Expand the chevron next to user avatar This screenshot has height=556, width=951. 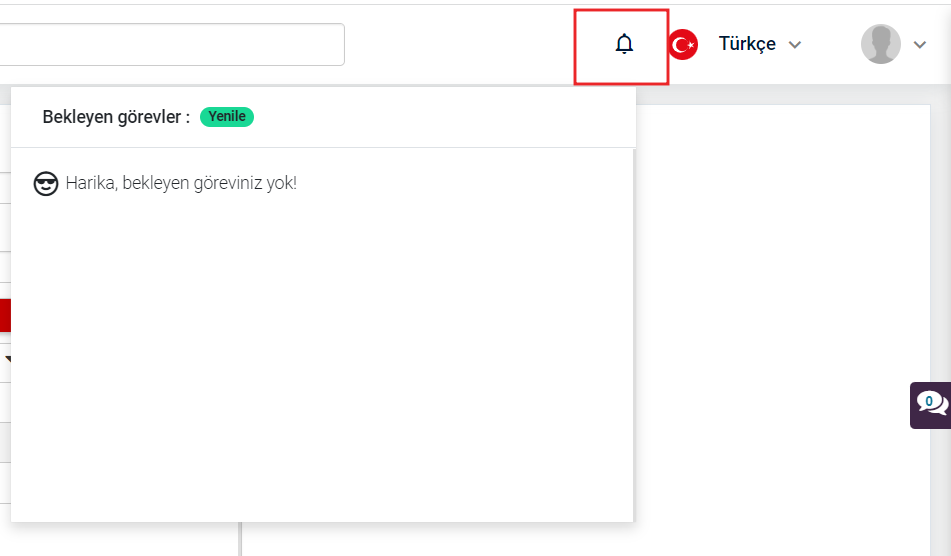point(920,45)
